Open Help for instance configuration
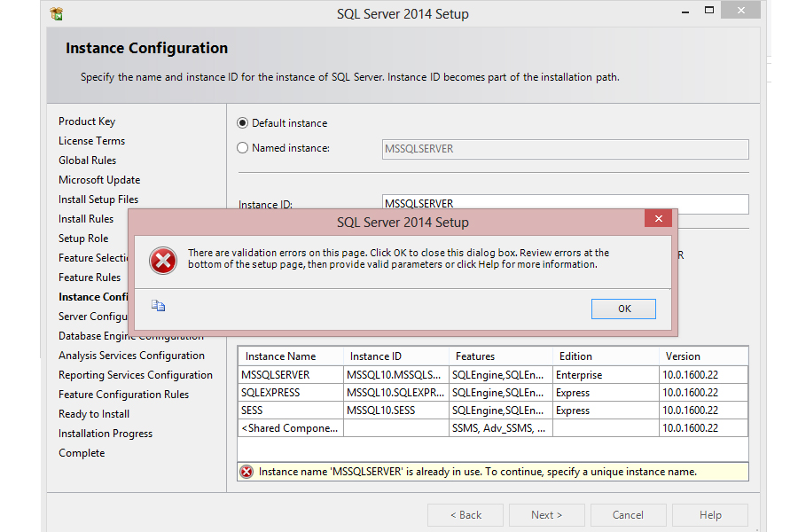The image size is (798, 532). click(x=710, y=515)
